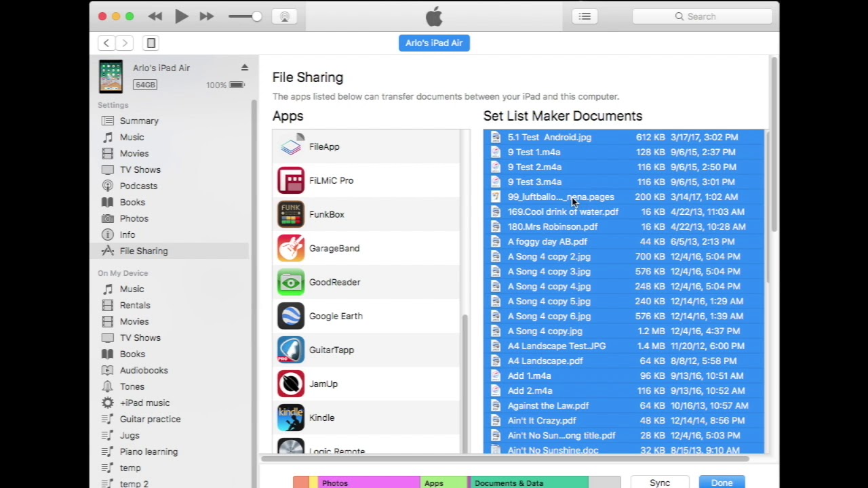Select the JamUp app
Screen dimensions: 868x488
coord(366,384)
